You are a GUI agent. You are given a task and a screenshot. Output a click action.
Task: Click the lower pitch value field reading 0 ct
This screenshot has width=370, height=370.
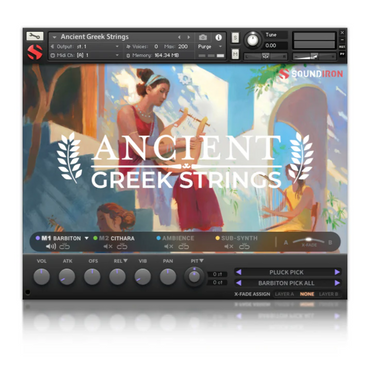217,282
